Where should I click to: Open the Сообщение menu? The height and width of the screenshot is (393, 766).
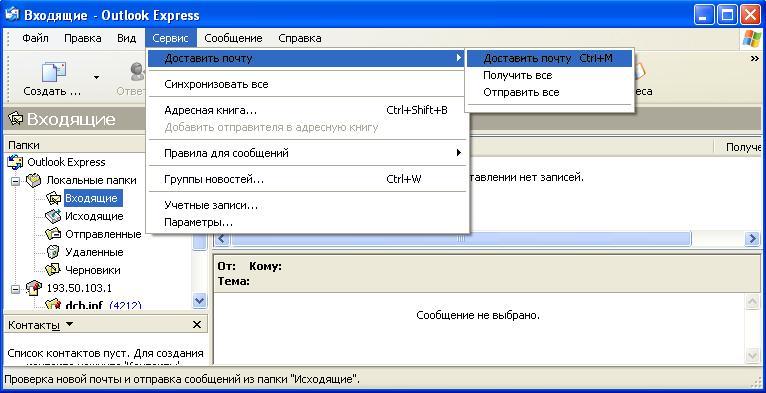click(x=233, y=38)
